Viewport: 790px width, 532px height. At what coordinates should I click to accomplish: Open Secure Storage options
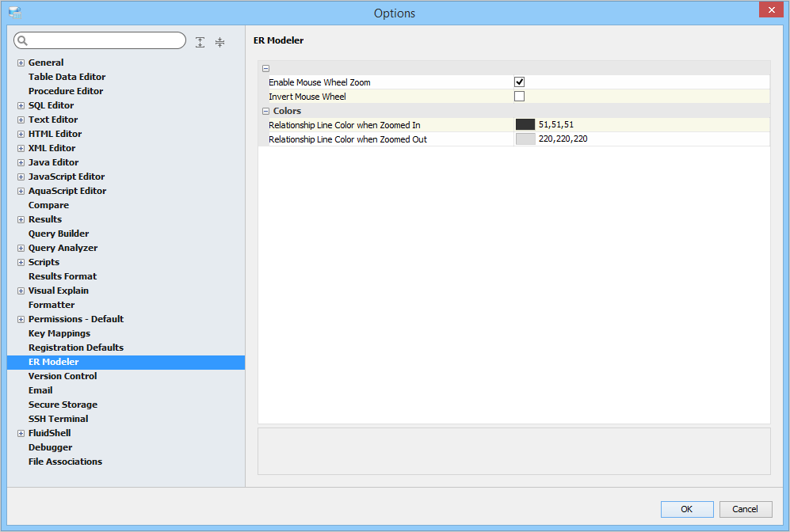coord(63,405)
